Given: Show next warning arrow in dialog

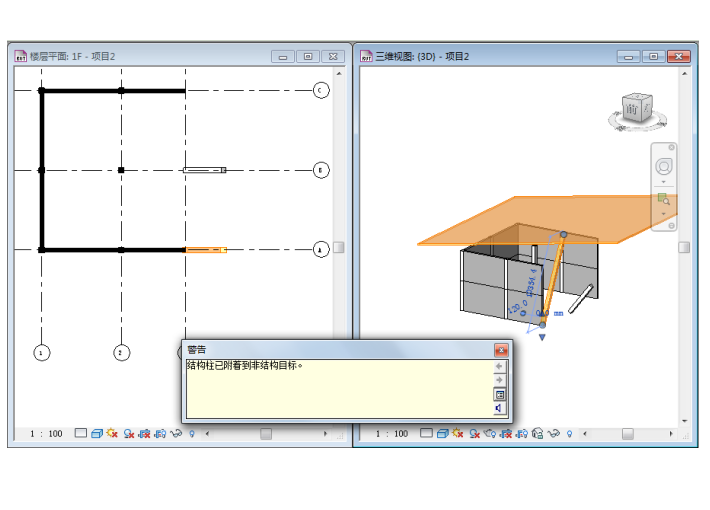Looking at the screenshot, I should [500, 380].
